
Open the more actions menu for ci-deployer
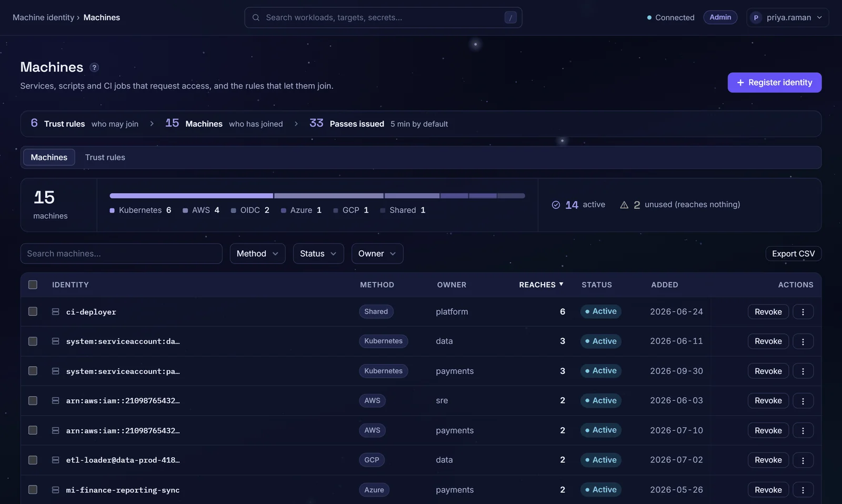[803, 311]
